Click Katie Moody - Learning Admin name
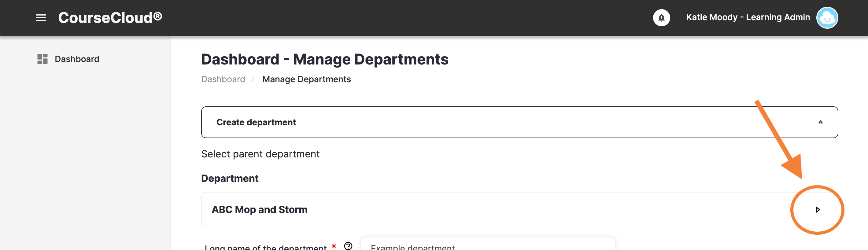Viewport: 868px width, 250px height. pos(748,17)
